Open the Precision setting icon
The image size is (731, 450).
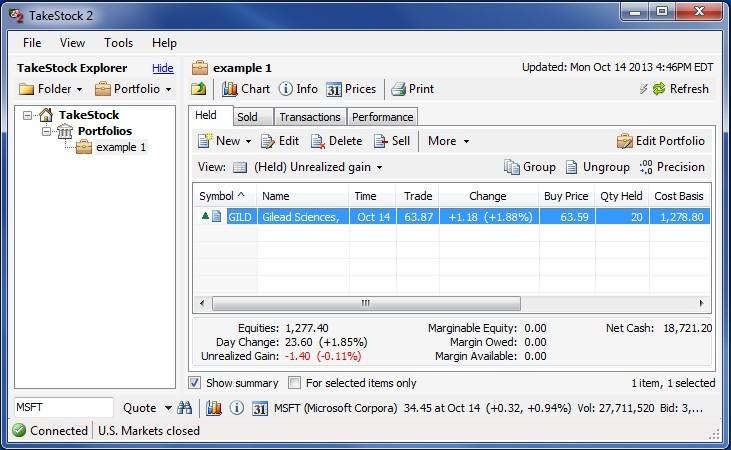646,167
